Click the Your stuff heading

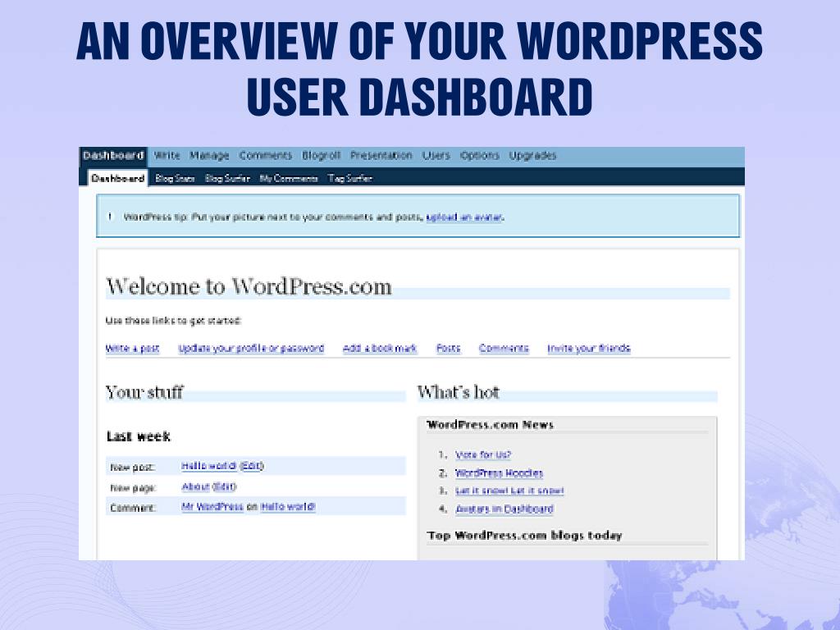pos(144,392)
